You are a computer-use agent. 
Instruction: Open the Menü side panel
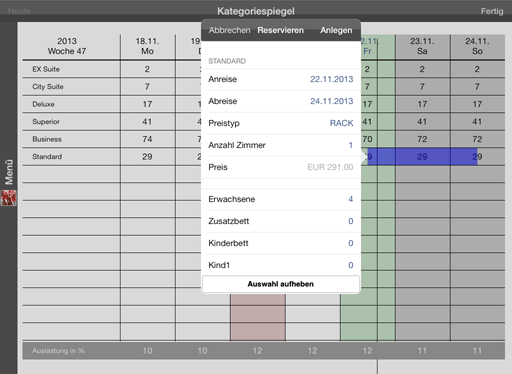click(x=9, y=172)
